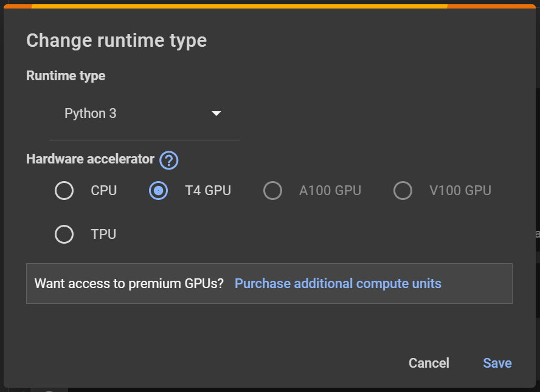The width and height of the screenshot is (540, 392).
Task: Choose the A100 GPU option
Action: click(272, 190)
